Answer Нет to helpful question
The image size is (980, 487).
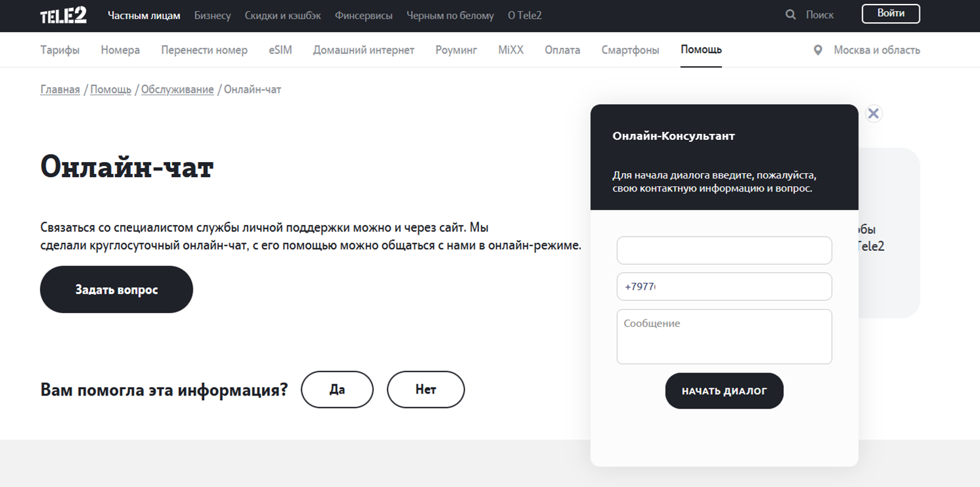click(x=426, y=390)
